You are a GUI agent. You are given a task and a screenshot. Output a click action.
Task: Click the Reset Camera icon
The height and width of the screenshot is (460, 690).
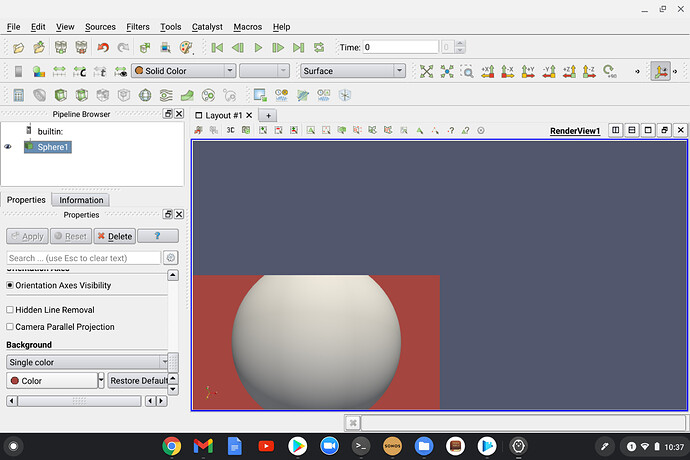point(426,71)
